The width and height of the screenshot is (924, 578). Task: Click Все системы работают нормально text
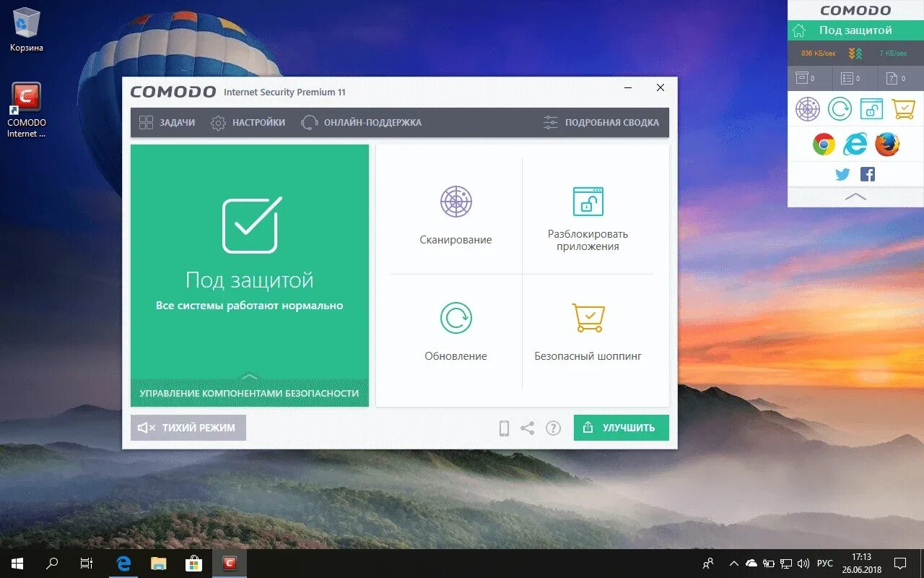250,306
